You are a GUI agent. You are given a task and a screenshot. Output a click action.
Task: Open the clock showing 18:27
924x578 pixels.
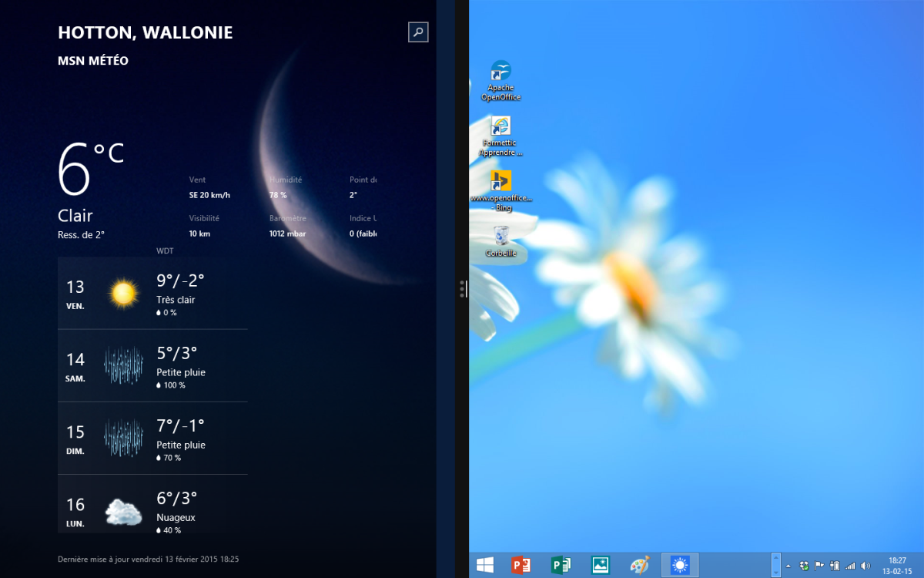897,566
